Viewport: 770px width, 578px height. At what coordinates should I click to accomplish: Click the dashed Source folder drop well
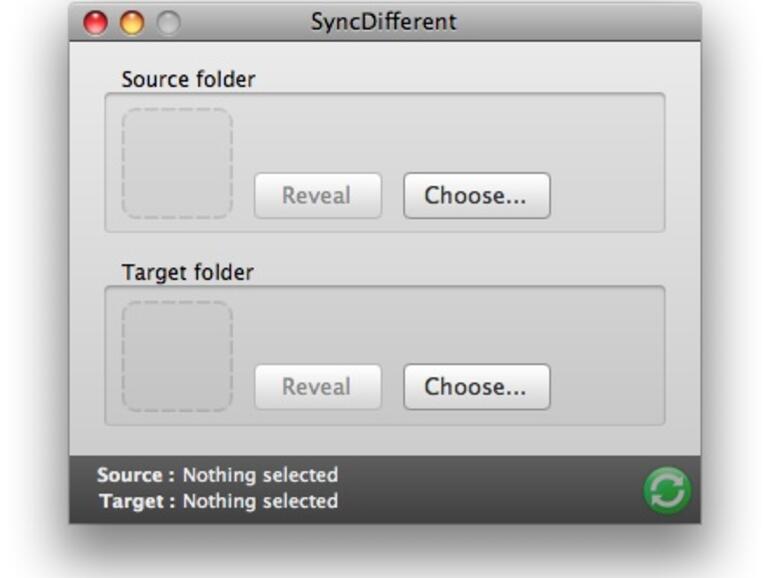click(178, 163)
